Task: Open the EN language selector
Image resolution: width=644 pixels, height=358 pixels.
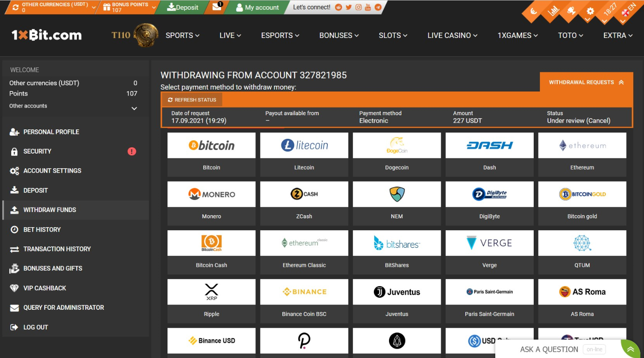Action: (x=628, y=11)
